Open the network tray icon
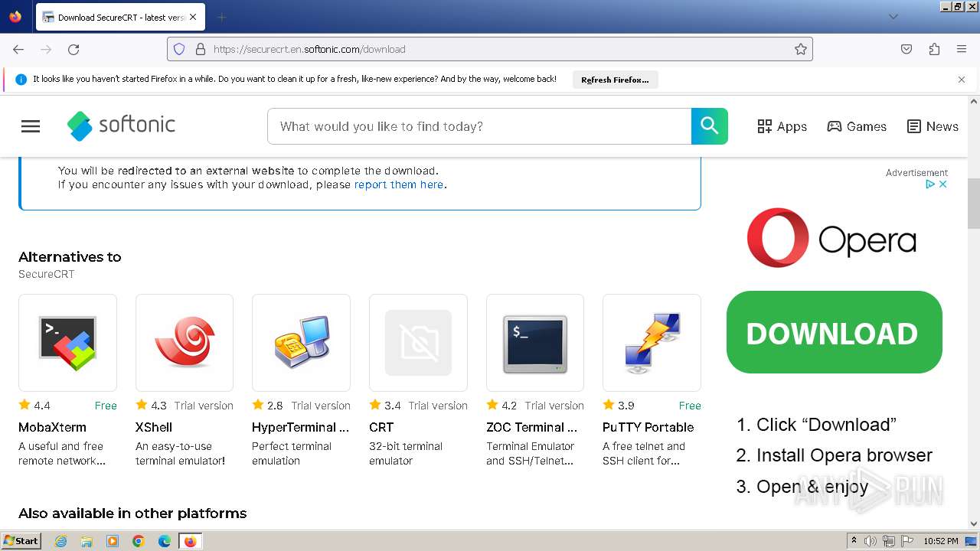This screenshot has width=980, height=551. point(889,541)
